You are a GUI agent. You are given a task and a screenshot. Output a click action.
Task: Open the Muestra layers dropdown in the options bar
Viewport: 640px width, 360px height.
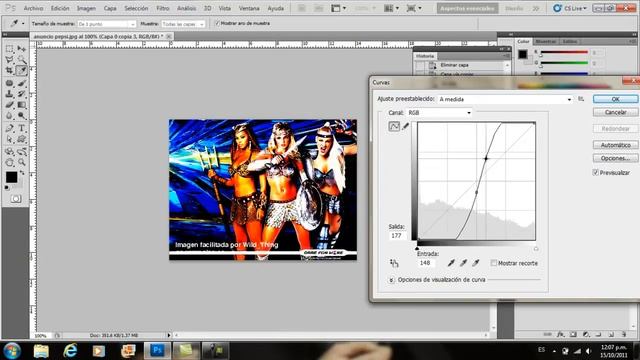pos(182,24)
